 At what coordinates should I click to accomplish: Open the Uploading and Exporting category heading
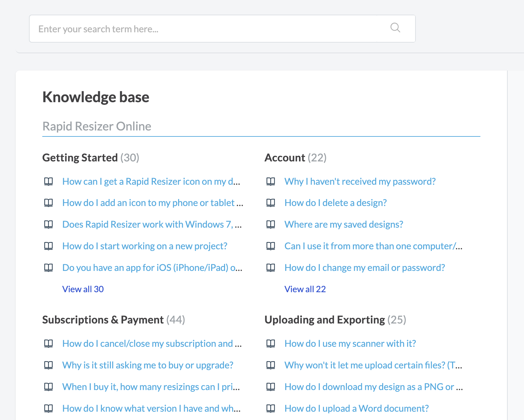click(x=325, y=320)
